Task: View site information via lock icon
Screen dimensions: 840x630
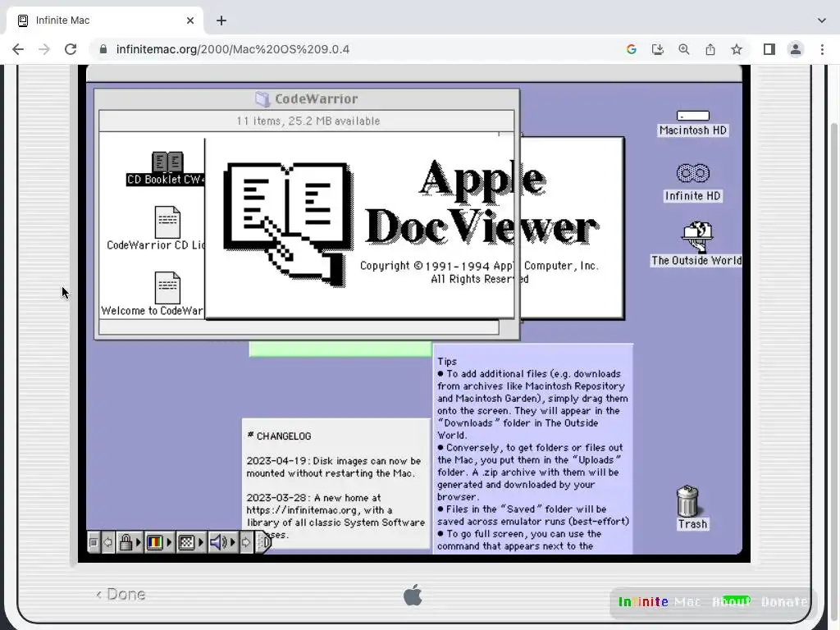Action: pos(103,49)
